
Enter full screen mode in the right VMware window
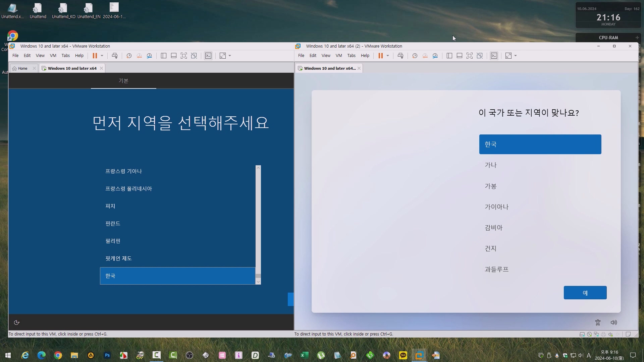click(470, 56)
